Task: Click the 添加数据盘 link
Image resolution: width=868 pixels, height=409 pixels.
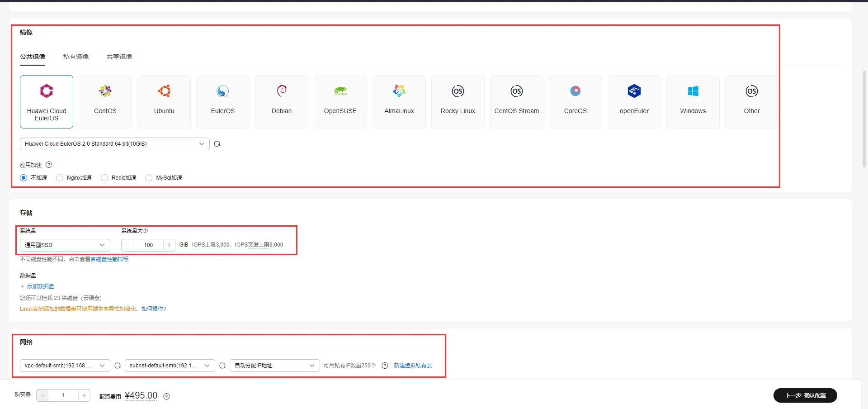Action: (x=40, y=286)
